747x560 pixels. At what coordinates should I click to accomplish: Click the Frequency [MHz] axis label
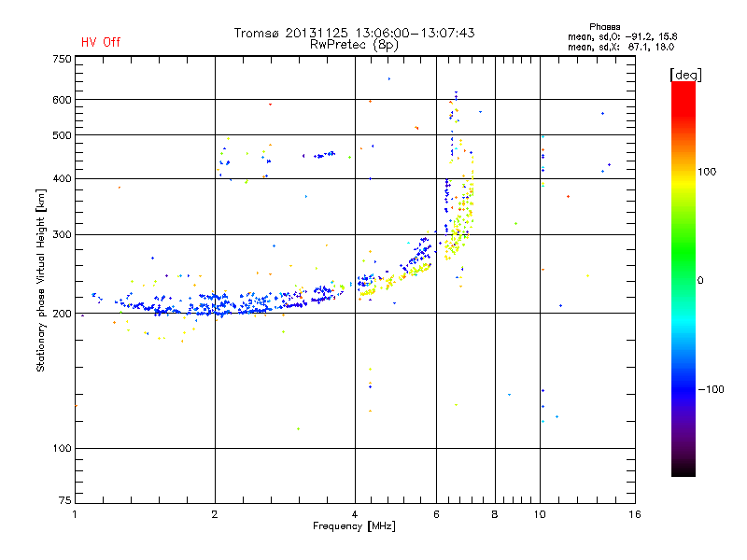[x=355, y=526]
